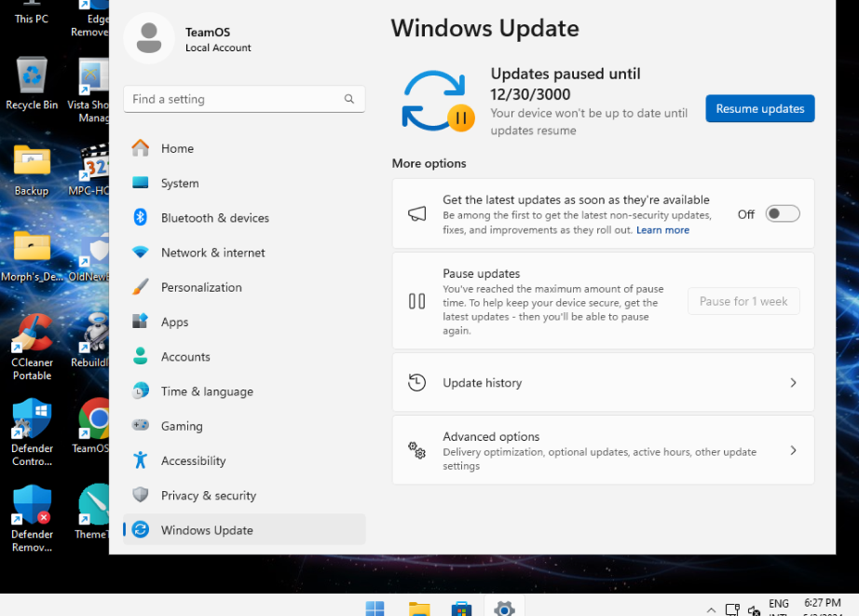Click the Privacy & security shield icon

[x=141, y=495]
